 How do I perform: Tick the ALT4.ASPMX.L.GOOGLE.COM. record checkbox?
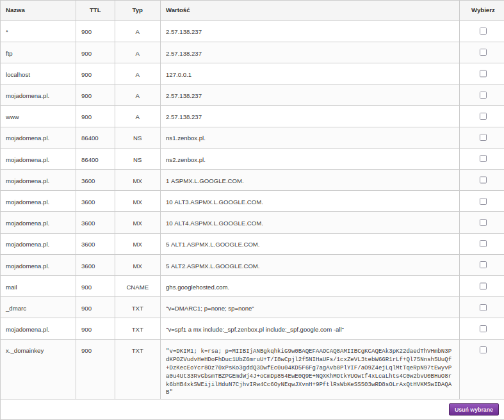(483, 223)
